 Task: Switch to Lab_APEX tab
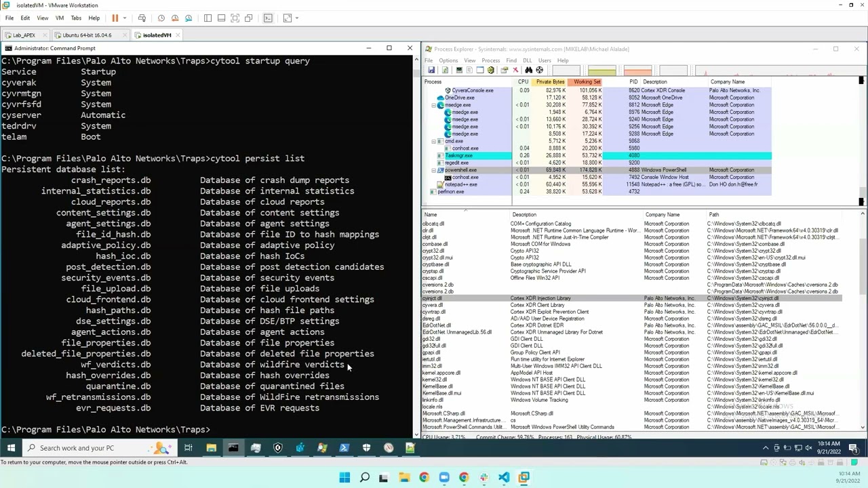click(24, 35)
